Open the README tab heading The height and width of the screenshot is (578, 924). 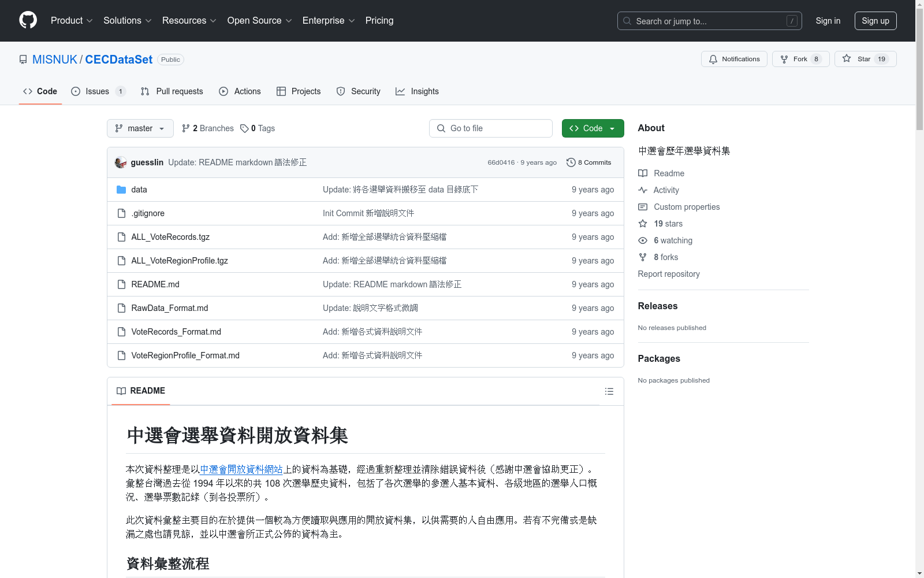tap(141, 391)
